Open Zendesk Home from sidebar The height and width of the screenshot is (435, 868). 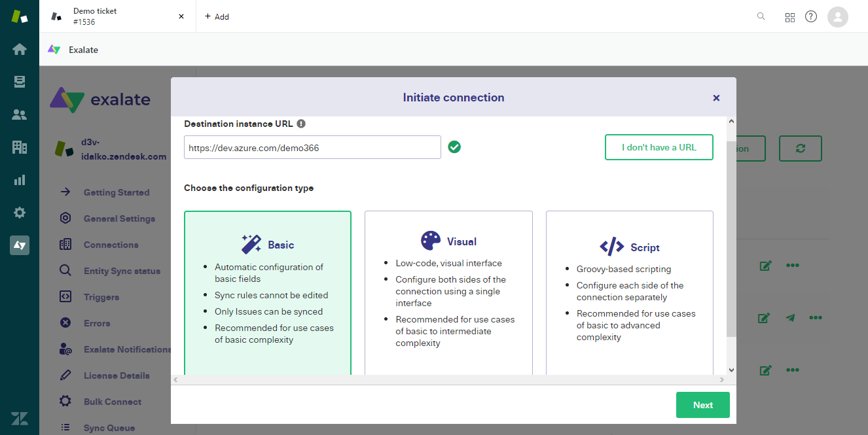pyautogui.click(x=20, y=49)
